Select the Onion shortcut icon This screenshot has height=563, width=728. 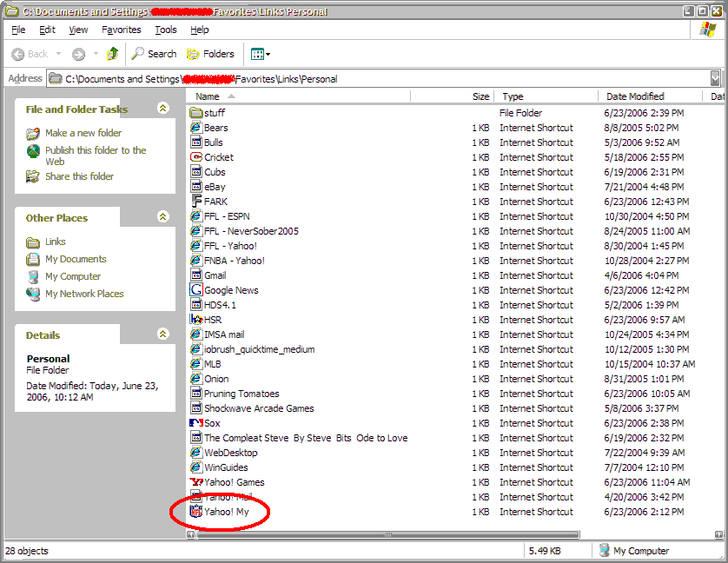196,379
